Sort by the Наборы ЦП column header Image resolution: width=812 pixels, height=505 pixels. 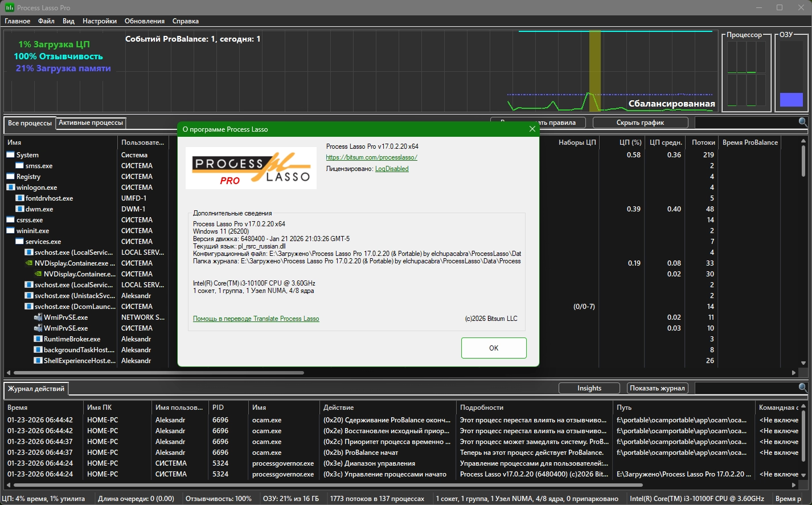pos(577,142)
